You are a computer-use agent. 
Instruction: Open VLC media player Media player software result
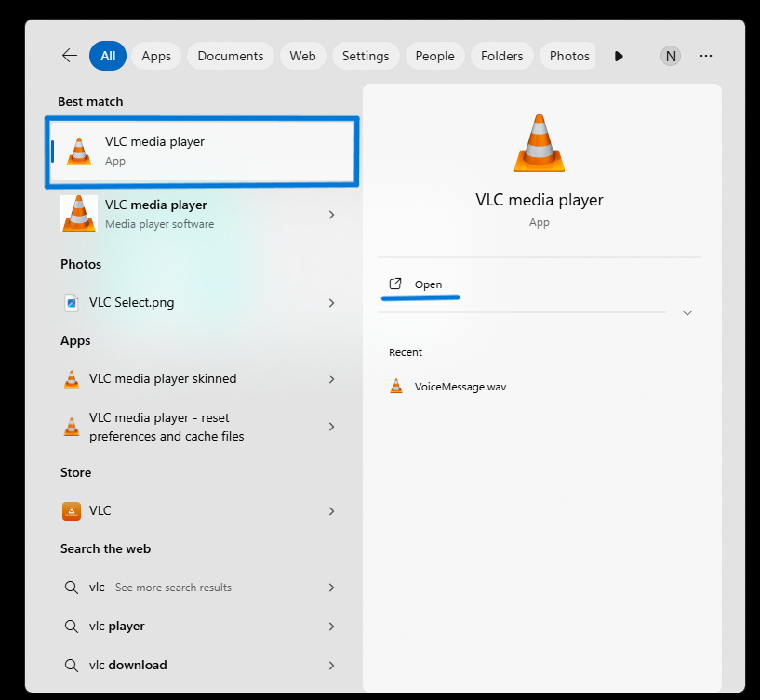[x=199, y=214]
